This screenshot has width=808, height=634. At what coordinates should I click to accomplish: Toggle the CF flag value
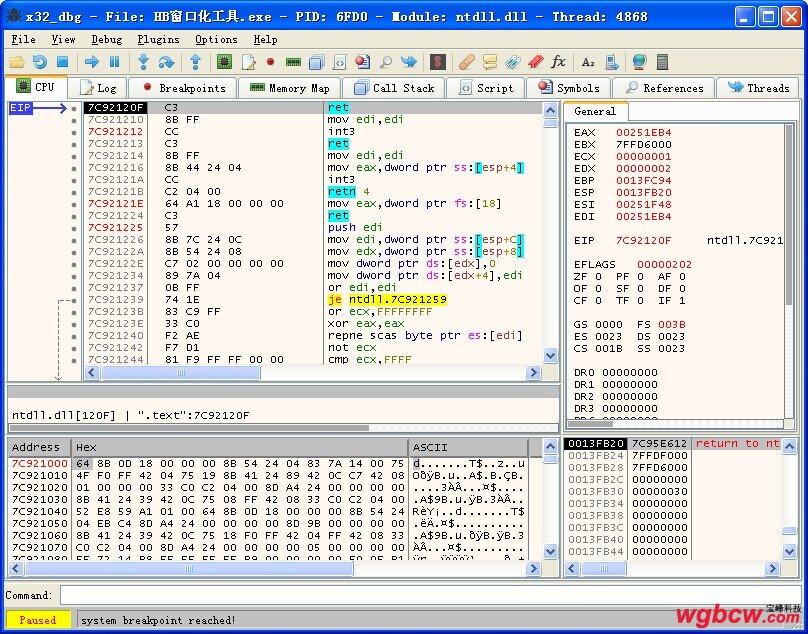pyautogui.click(x=598, y=301)
